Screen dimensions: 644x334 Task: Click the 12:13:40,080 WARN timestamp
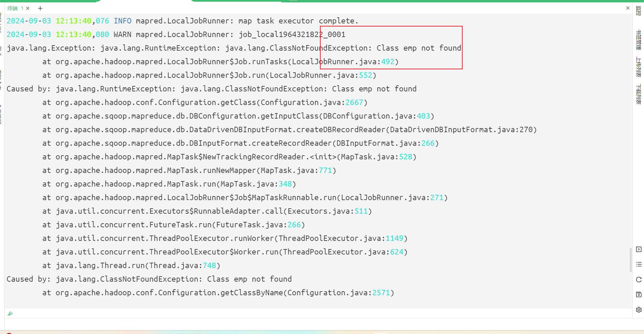point(82,35)
